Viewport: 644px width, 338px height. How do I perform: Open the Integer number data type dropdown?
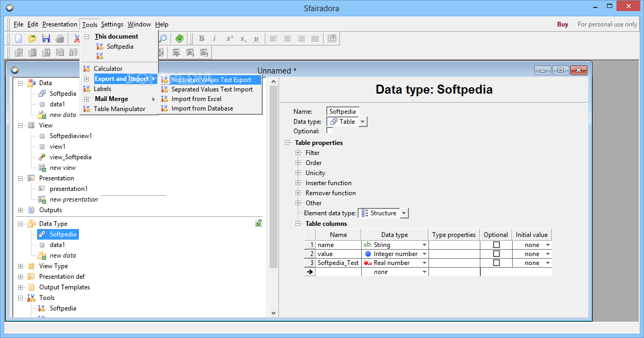click(x=424, y=254)
